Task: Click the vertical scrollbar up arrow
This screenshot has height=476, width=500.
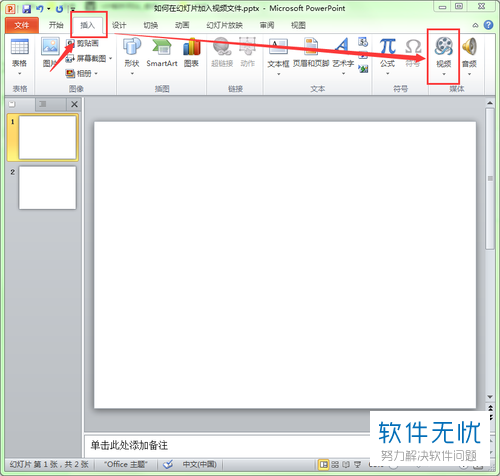Action: 489,104
